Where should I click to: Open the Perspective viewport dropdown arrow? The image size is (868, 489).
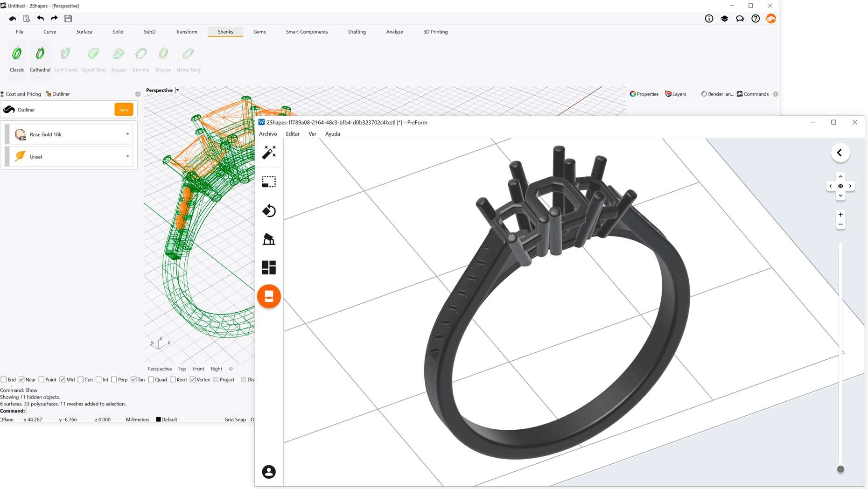pos(178,90)
